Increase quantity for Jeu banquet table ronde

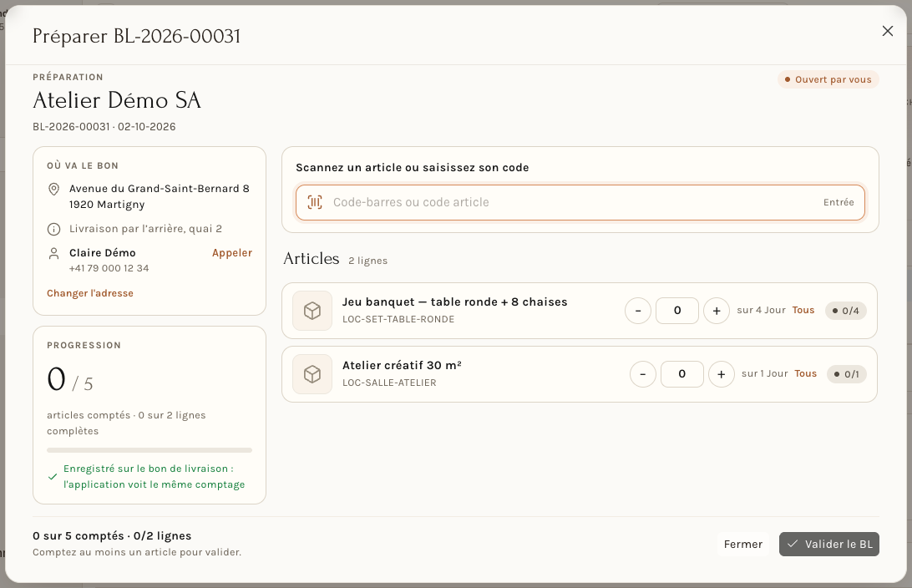click(717, 311)
